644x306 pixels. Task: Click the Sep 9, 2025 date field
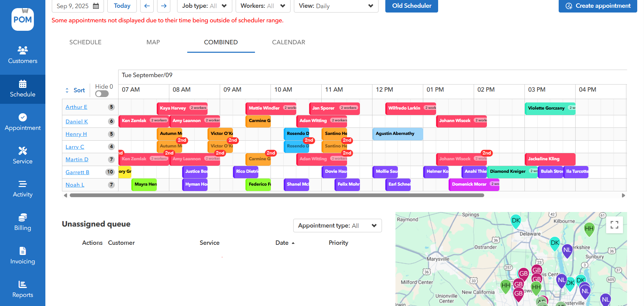click(x=78, y=6)
